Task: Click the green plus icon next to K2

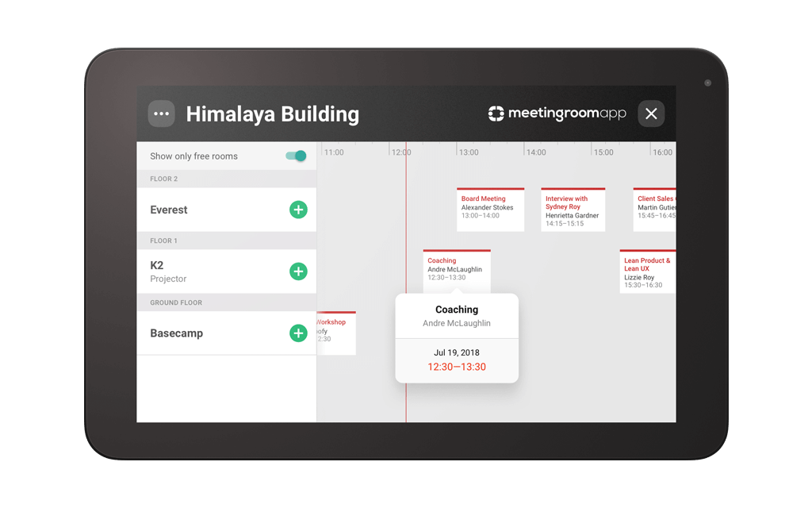Action: coord(298,271)
